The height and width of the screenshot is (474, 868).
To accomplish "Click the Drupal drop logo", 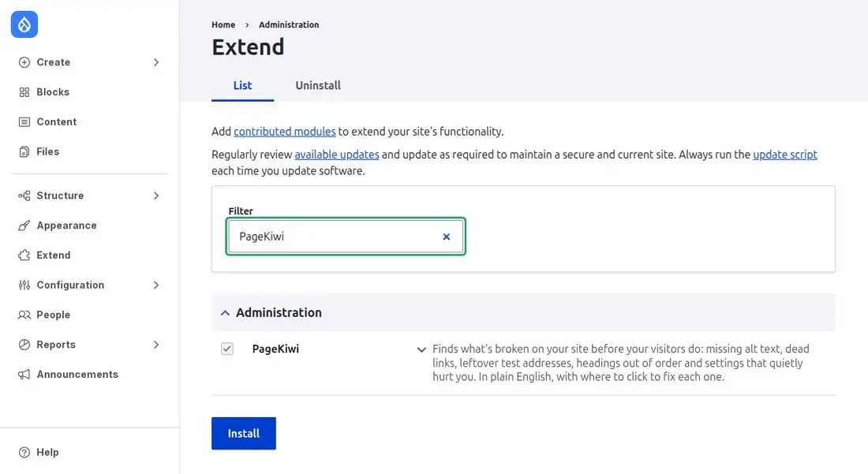I will pos(24,24).
